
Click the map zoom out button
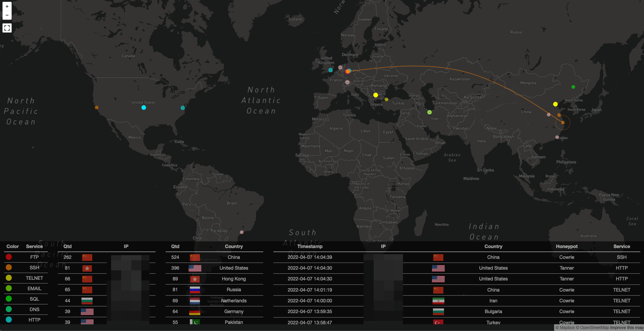tap(7, 15)
